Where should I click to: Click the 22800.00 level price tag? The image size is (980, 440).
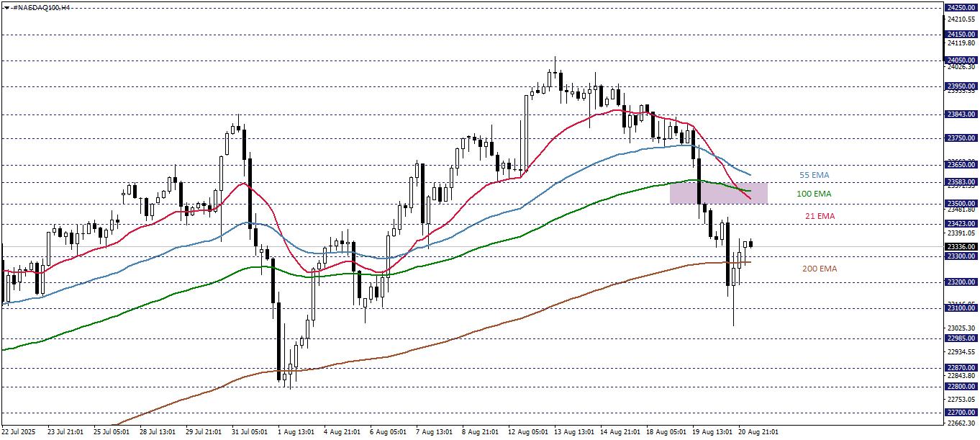pyautogui.click(x=961, y=386)
